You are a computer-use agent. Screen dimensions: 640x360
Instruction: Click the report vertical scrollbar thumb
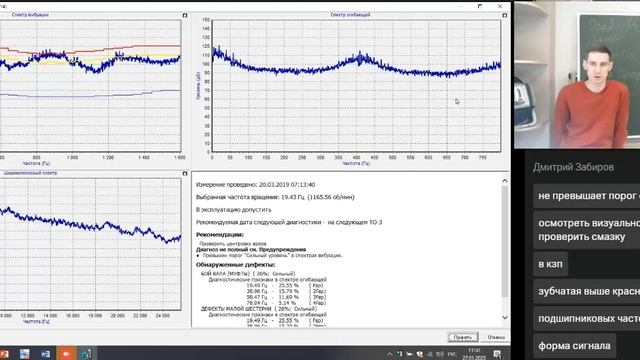pos(505,242)
